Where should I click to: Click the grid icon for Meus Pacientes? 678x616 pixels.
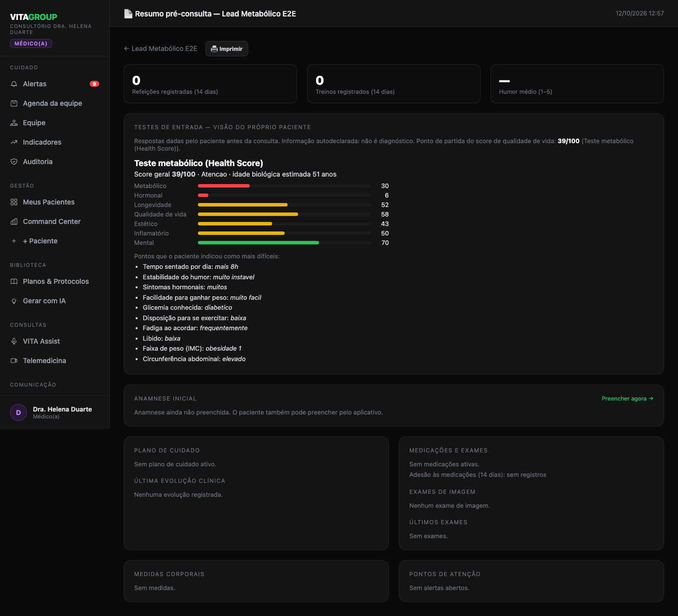pyautogui.click(x=14, y=202)
